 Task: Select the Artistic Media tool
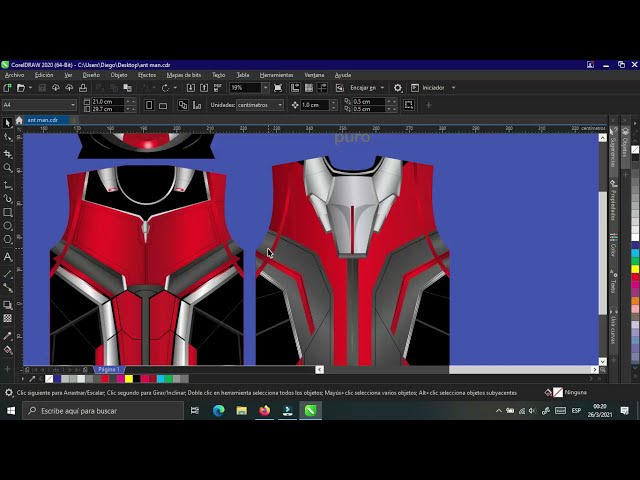click(7, 199)
